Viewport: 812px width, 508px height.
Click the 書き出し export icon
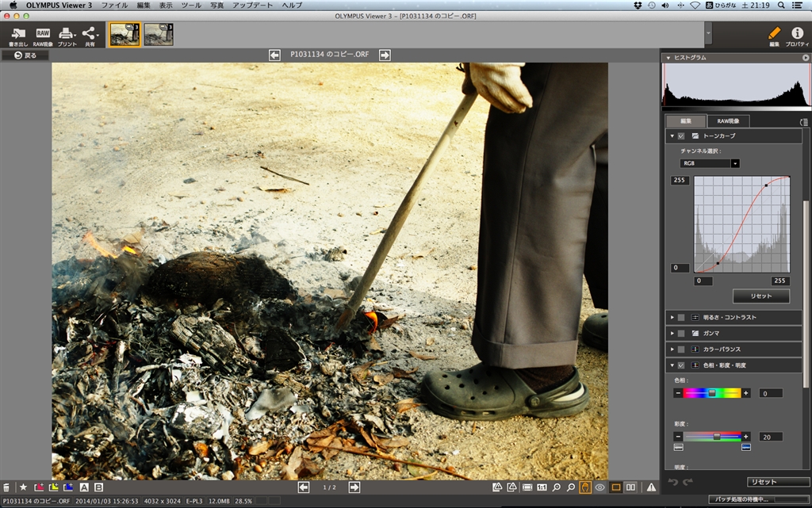pyautogui.click(x=18, y=35)
